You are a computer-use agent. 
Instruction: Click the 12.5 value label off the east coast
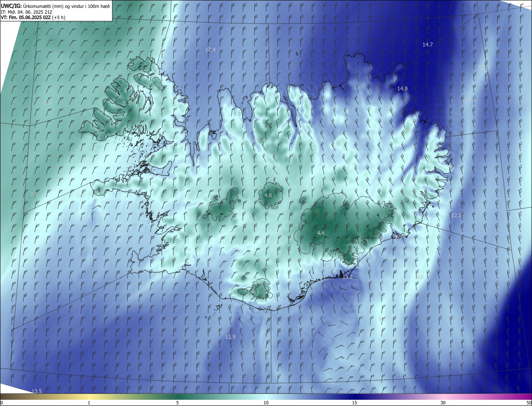(x=456, y=215)
